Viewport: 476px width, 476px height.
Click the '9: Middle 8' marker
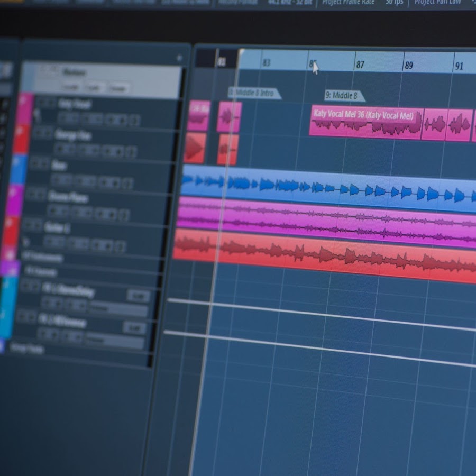click(x=344, y=95)
